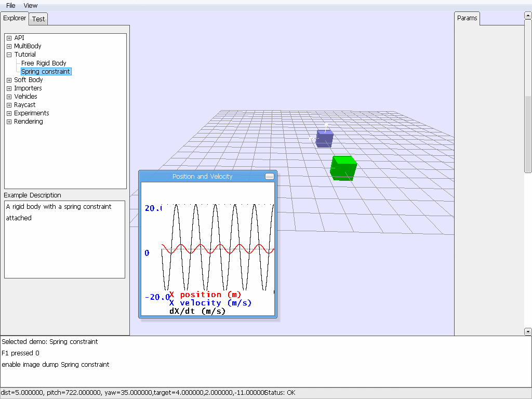The image size is (532, 399).
Task: Switch to the Params tab
Action: [467, 18]
